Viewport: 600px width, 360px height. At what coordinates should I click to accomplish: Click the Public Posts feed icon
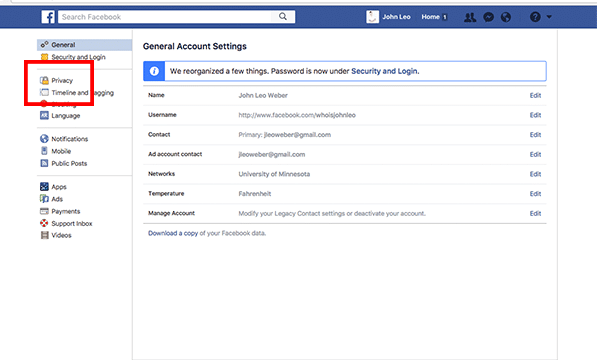tap(44, 163)
